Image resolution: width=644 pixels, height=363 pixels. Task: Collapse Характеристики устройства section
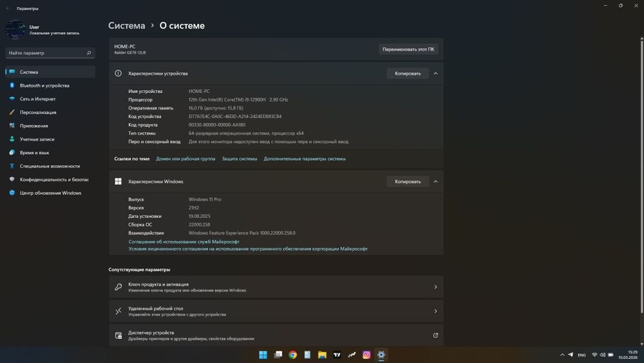coord(436,74)
